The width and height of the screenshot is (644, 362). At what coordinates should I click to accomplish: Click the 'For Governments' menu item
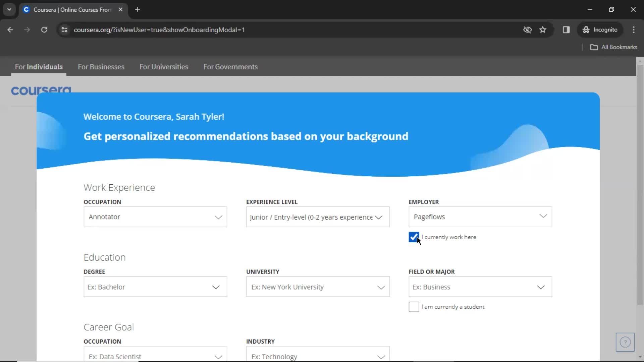pos(230,67)
